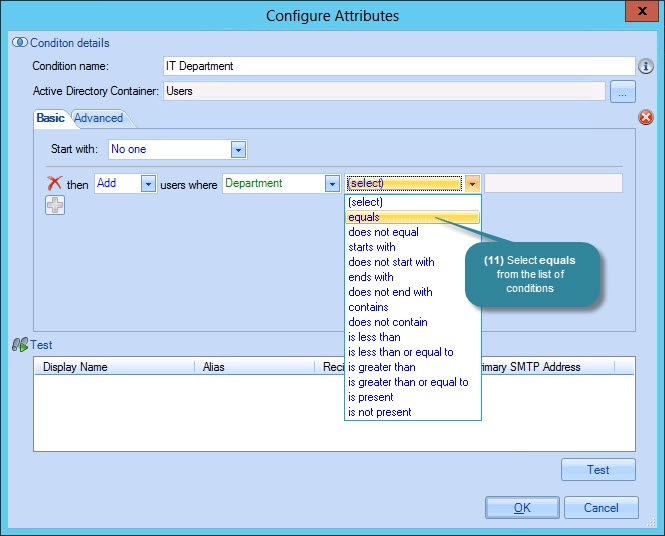Choose is greater than option
Image resolution: width=665 pixels, height=536 pixels.
pos(413,367)
